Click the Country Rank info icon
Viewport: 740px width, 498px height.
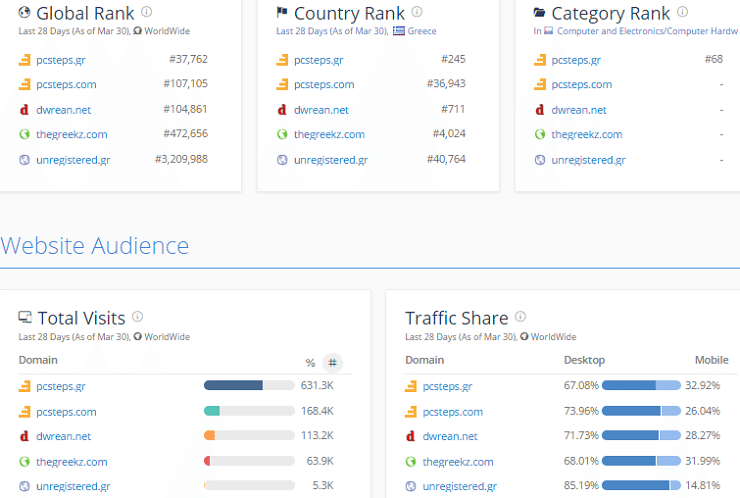tap(417, 11)
